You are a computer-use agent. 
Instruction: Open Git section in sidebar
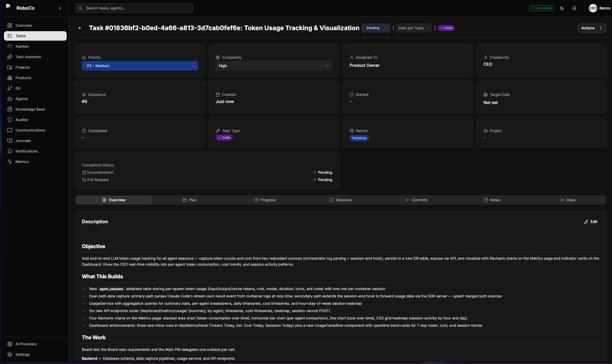(35, 88)
